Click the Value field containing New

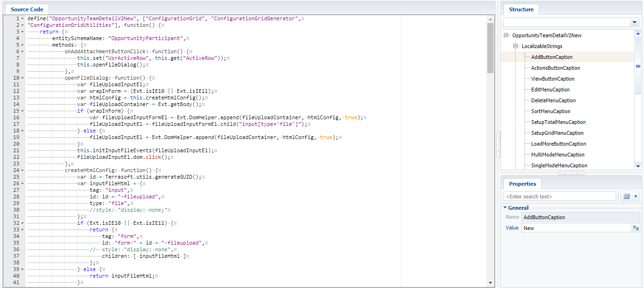point(577,228)
